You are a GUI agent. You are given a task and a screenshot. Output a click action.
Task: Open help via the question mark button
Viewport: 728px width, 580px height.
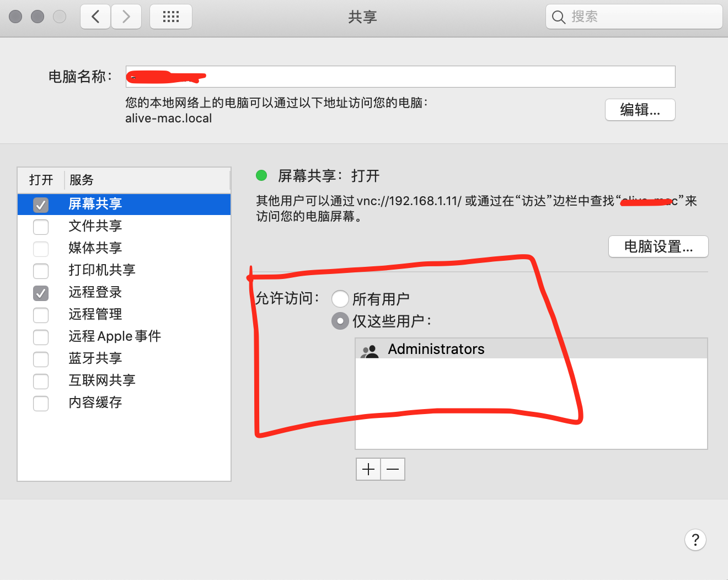click(x=695, y=540)
